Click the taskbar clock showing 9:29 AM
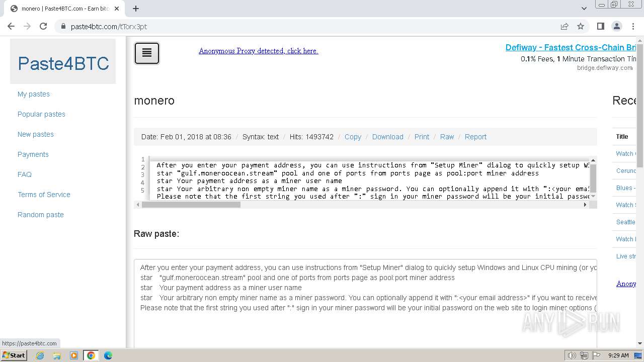Image resolution: width=644 pixels, height=362 pixels. 618,355
